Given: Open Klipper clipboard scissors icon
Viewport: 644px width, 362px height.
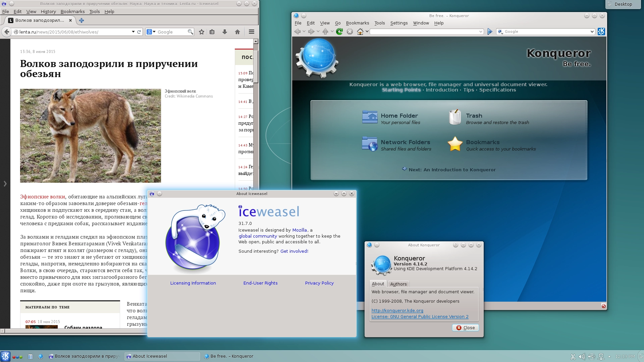Looking at the screenshot, I should point(573,357).
